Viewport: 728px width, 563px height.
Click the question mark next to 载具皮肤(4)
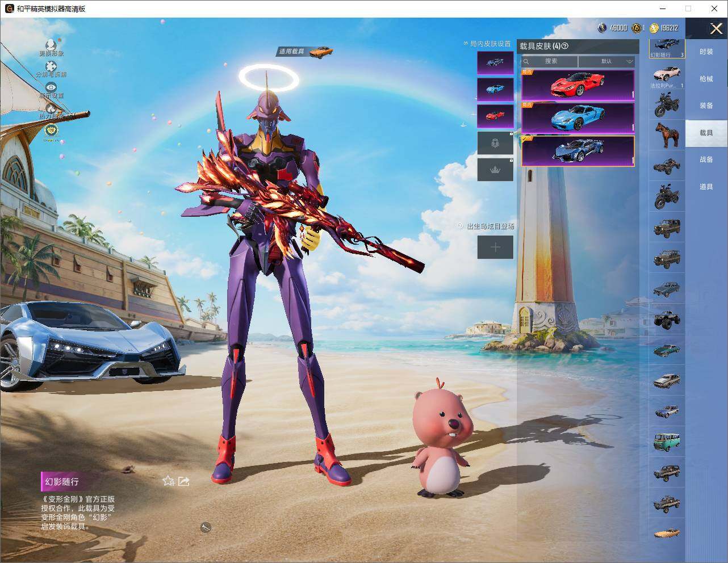(x=564, y=46)
